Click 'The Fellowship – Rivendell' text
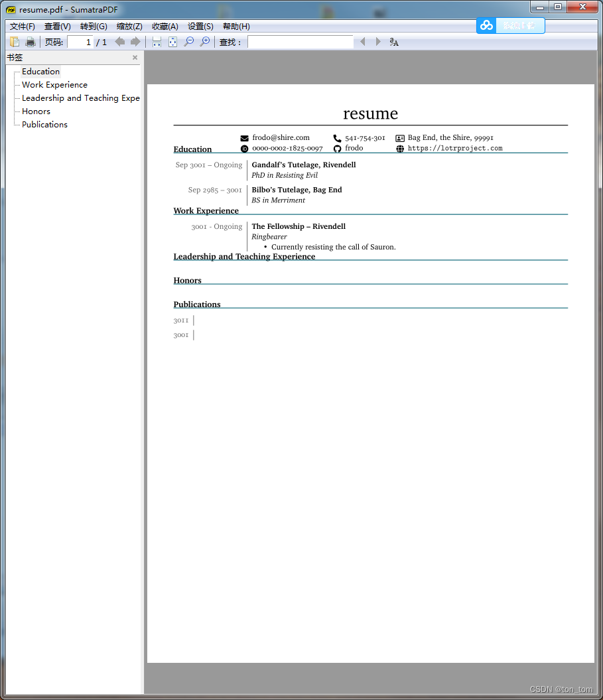 tap(299, 226)
